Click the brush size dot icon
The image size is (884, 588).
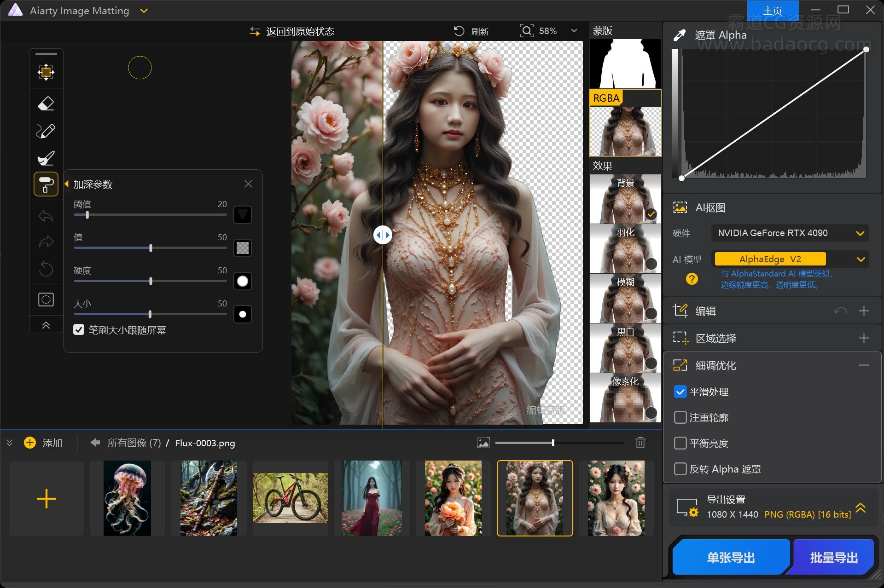[243, 314]
